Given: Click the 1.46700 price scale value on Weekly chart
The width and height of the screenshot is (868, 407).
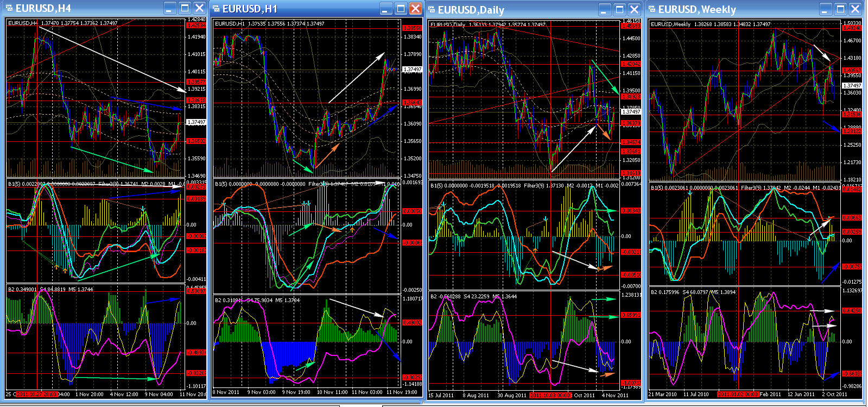Looking at the screenshot, I should tap(852, 41).
